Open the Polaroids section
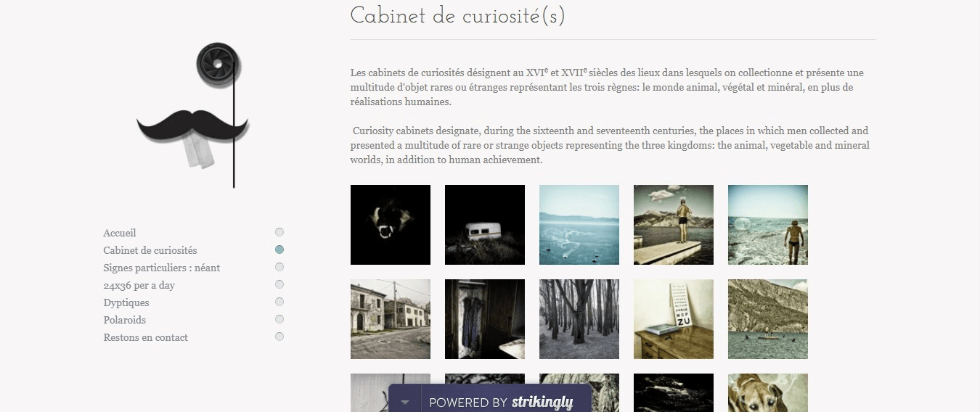Image resolution: width=980 pixels, height=412 pixels. pyautogui.click(x=125, y=320)
